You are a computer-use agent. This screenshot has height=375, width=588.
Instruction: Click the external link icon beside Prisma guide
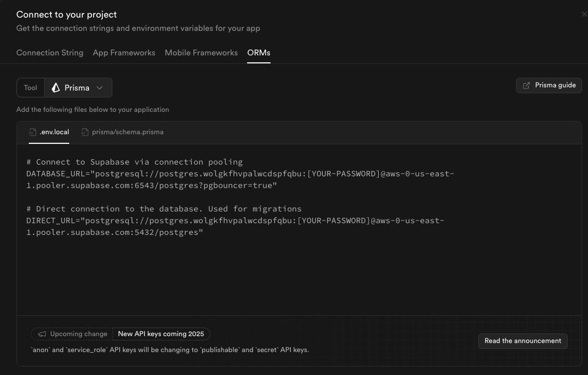click(x=526, y=85)
